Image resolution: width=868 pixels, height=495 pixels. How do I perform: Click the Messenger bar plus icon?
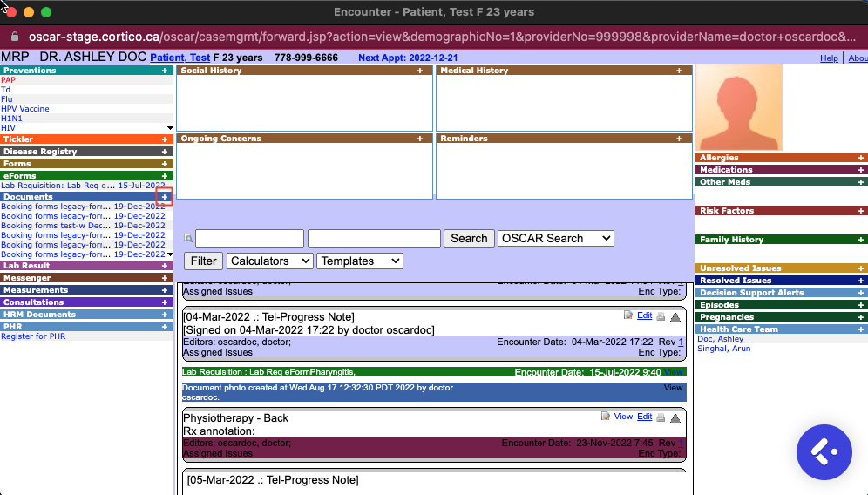click(165, 277)
